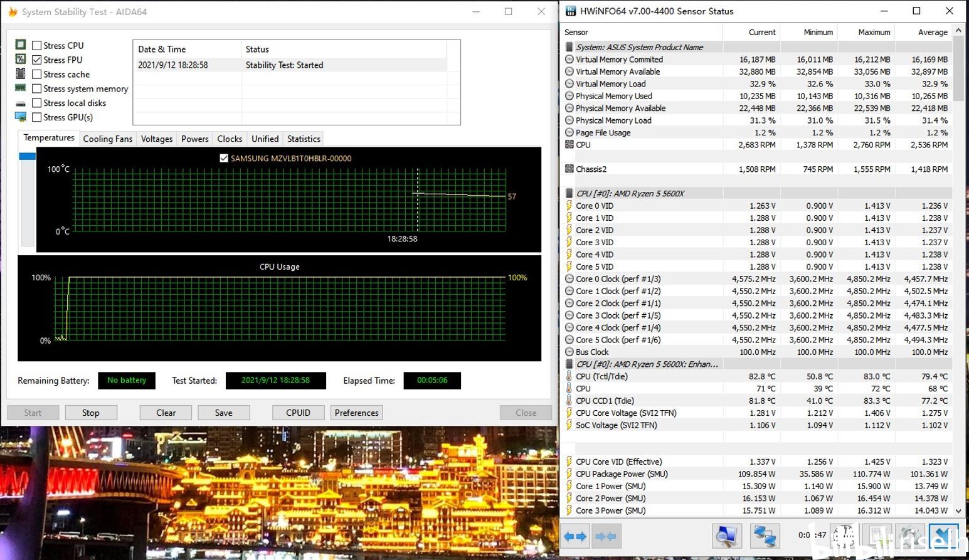Collapse the AMD Ryzen 5 5600X: Enhan... group
Viewport: 969px width, 560px height.
click(569, 364)
